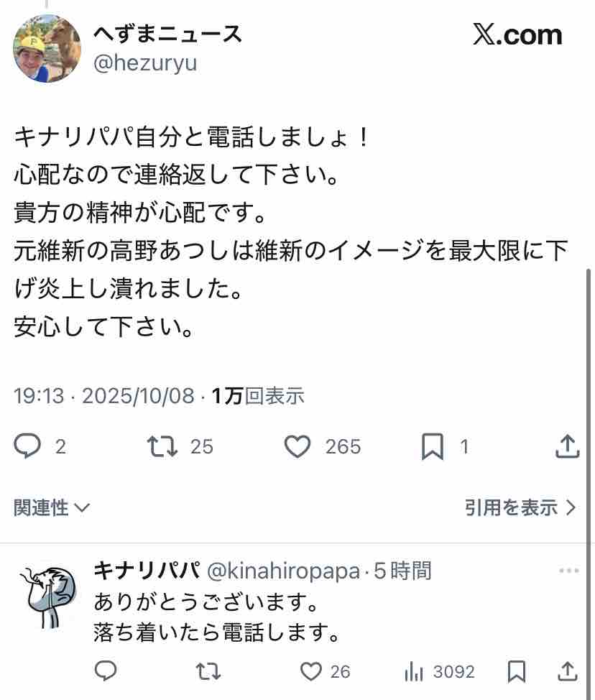This screenshot has height=700, width=595.
Task: Repost the main post with 25 reposts
Action: (x=162, y=446)
